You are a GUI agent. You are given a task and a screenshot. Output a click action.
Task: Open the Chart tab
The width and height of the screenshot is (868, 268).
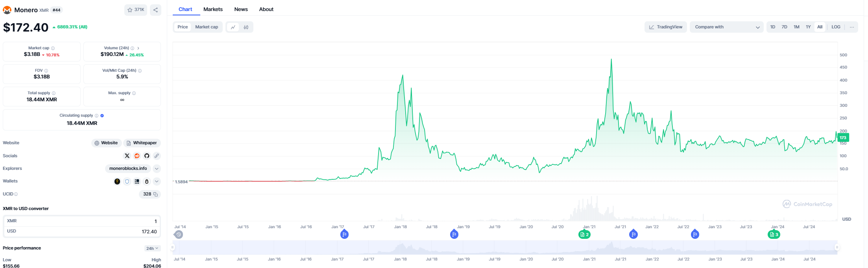[185, 9]
